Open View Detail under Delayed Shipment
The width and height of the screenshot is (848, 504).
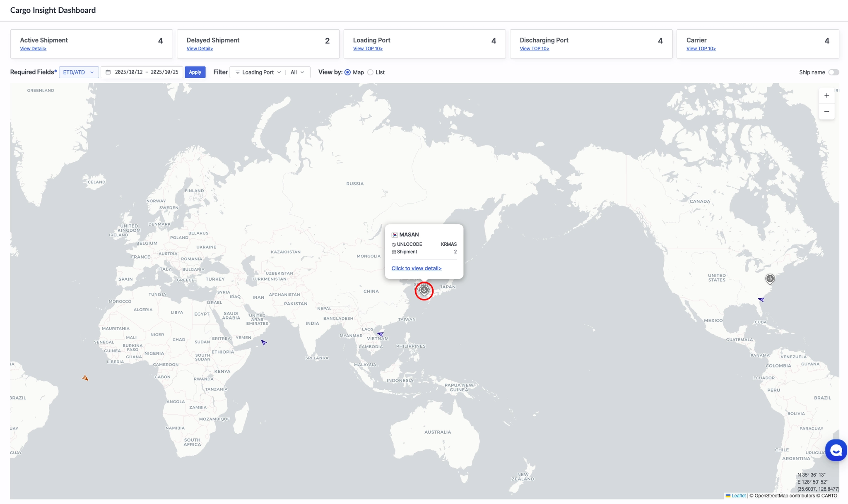[x=200, y=49]
